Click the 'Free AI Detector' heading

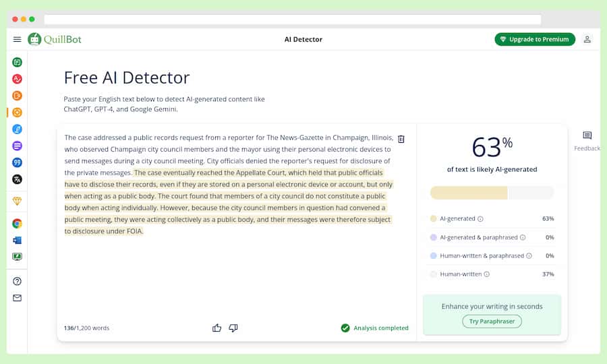tap(127, 78)
